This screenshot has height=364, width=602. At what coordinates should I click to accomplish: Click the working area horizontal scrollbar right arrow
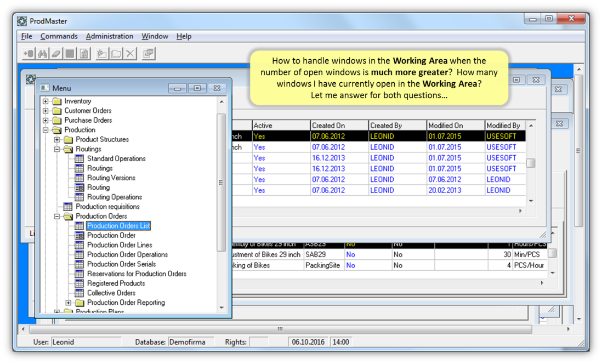point(569,329)
